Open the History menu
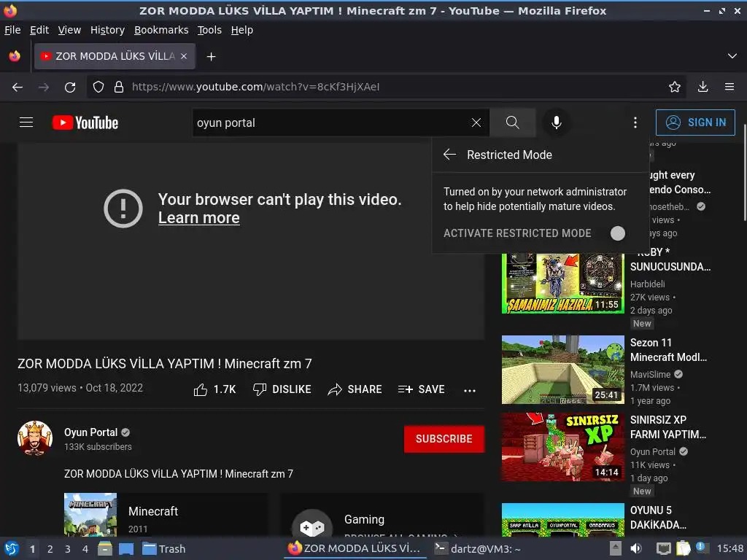 [x=108, y=30]
